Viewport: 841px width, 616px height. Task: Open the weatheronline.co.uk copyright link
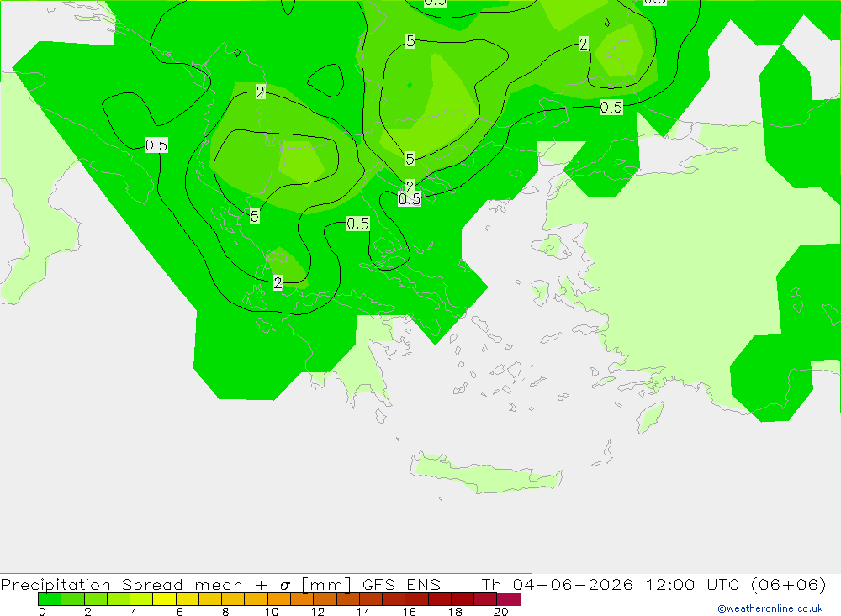[770, 608]
